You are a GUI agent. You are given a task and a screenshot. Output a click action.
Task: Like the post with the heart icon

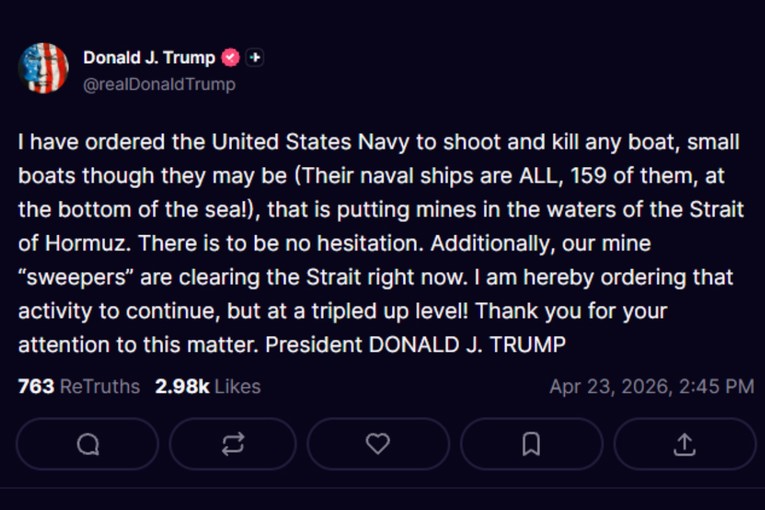378,444
